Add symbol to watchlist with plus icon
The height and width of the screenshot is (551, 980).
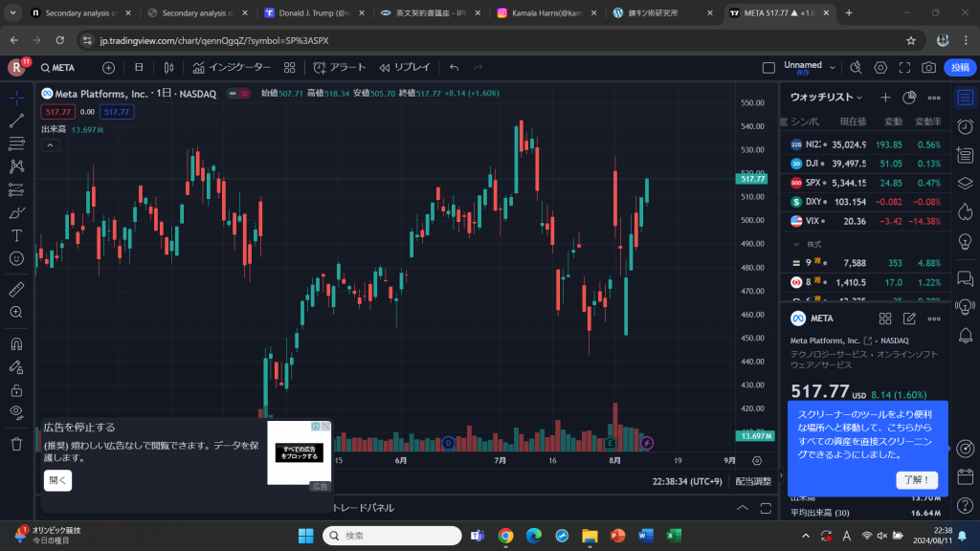[x=885, y=98]
